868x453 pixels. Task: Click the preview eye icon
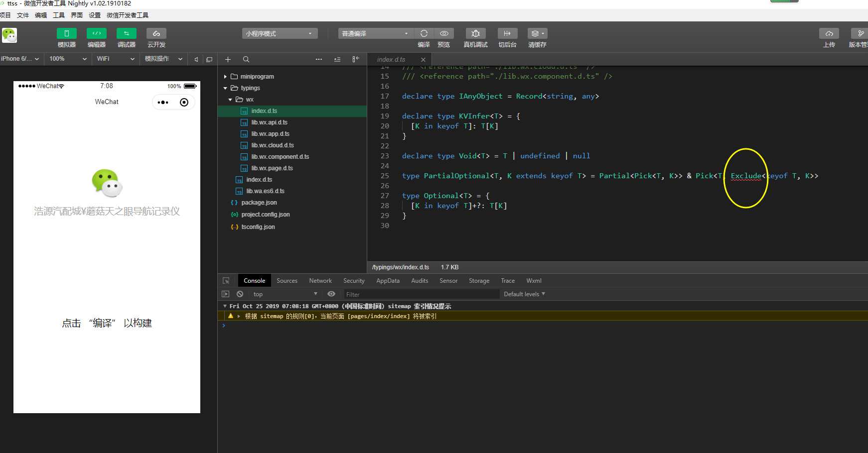coord(443,33)
